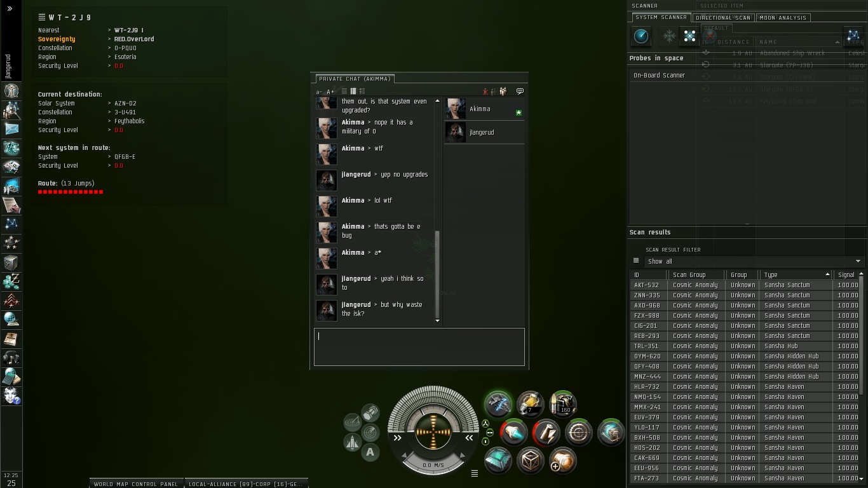Open the cube icon in the Neocom
Screen dimensions: 868x488
[11, 262]
